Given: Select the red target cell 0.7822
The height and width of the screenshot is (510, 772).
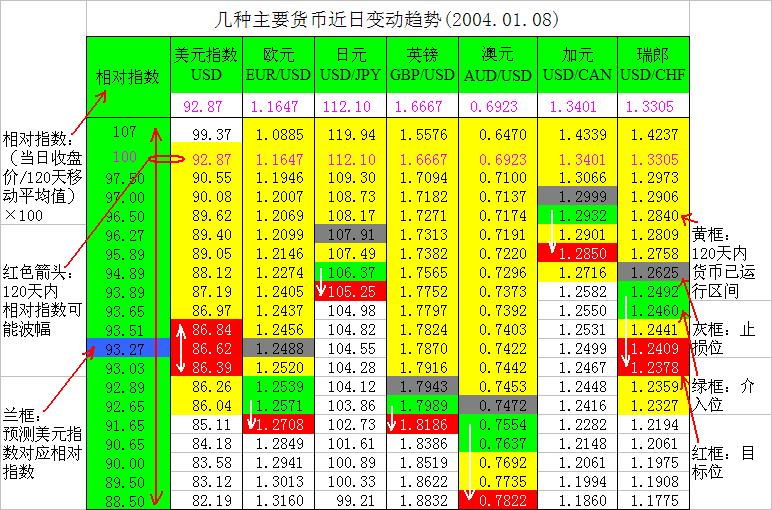Looking at the screenshot, I should (x=498, y=500).
